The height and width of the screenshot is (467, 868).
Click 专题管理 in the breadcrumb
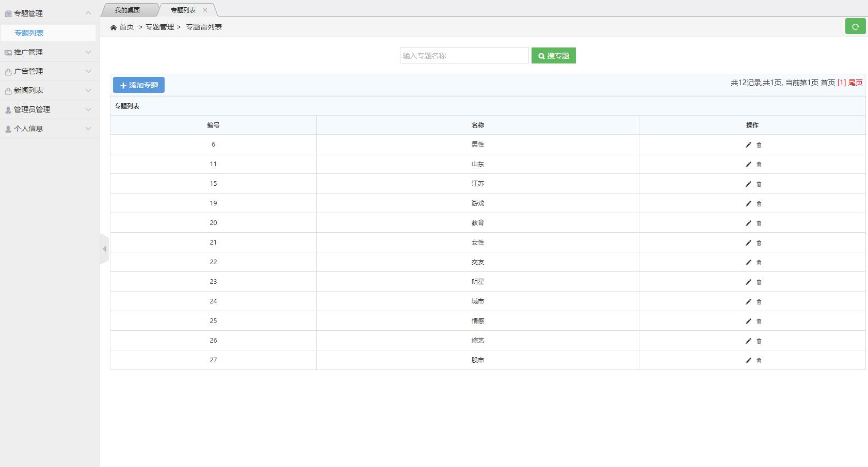pos(160,27)
